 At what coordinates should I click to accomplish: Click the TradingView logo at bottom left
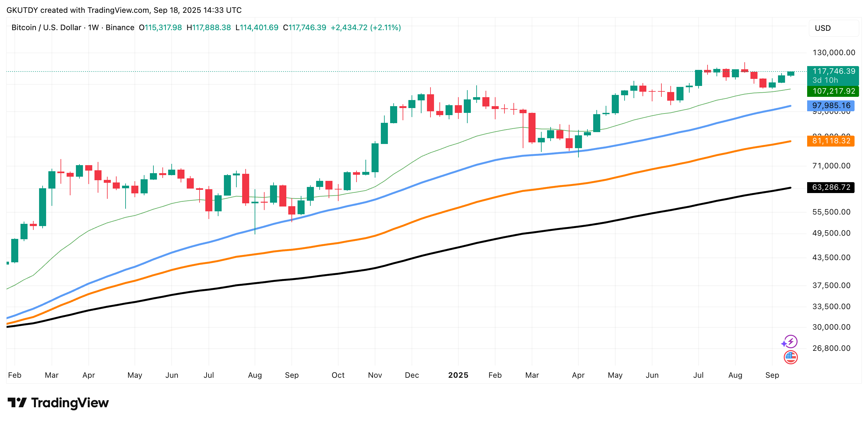(x=58, y=403)
